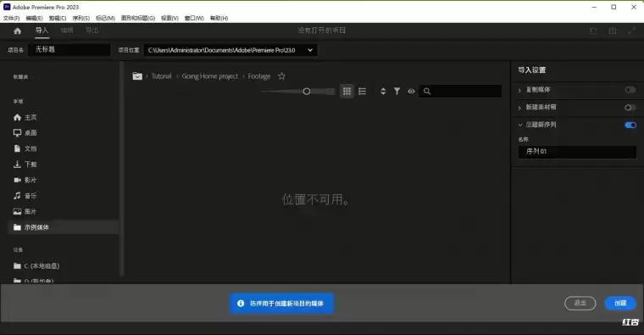Open 桌面 desktop location in sidebar

click(25, 133)
